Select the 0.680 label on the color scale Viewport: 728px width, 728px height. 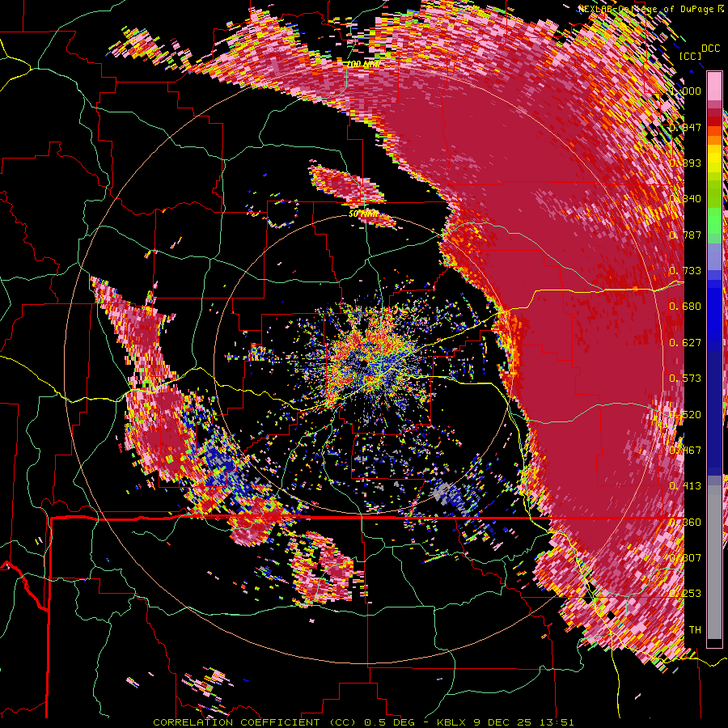click(x=685, y=307)
